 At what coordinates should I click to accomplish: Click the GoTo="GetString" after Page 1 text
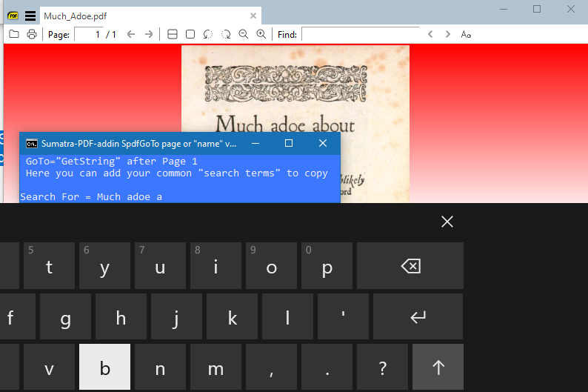coord(111,162)
